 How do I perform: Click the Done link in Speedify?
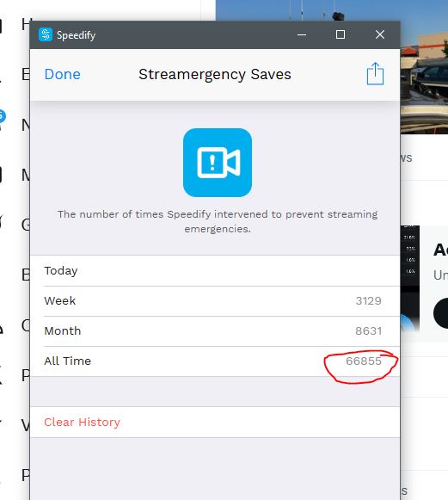(x=63, y=74)
